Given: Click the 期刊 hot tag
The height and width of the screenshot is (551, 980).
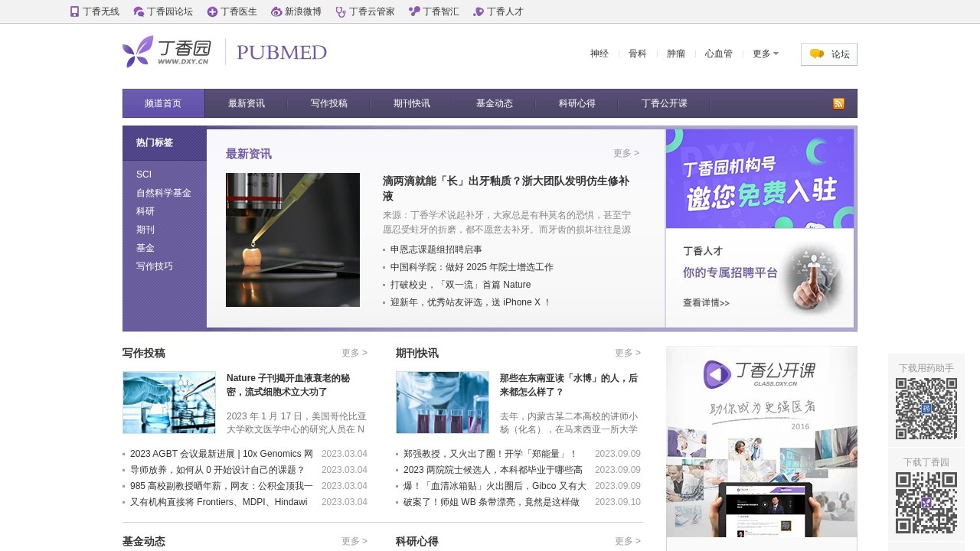Looking at the screenshot, I should pyautogui.click(x=145, y=230).
